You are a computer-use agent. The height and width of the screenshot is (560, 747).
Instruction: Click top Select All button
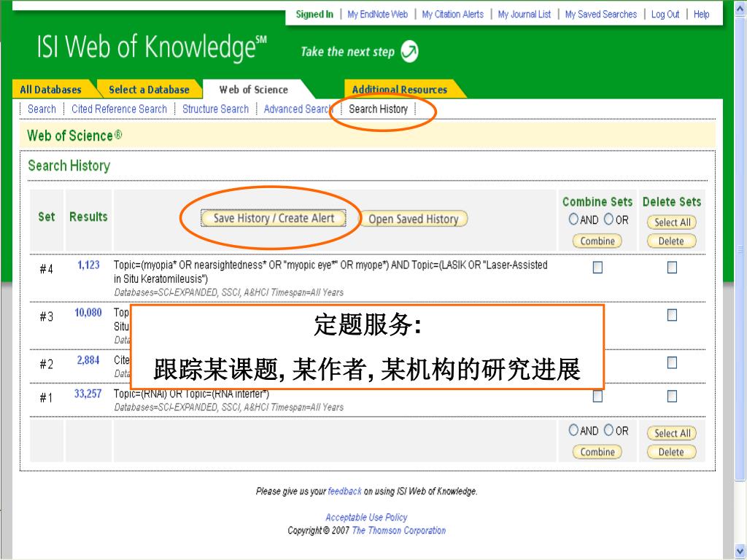pos(672,222)
